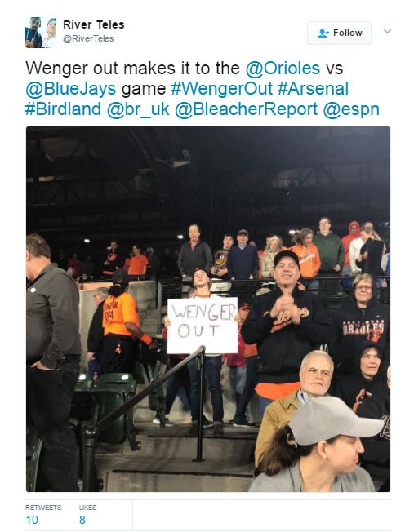This screenshot has height=532, width=414.
Task: Open the @BlueJays mention
Action: click(x=71, y=89)
